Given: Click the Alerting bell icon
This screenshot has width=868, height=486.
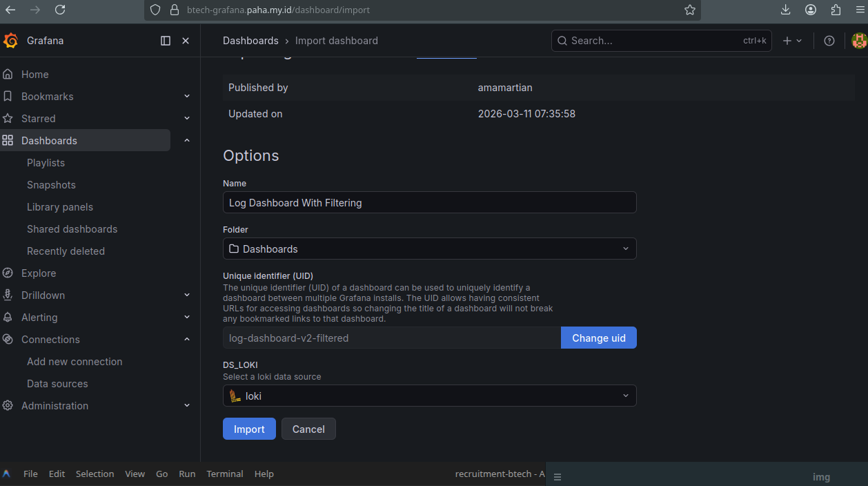Looking at the screenshot, I should coord(8,317).
